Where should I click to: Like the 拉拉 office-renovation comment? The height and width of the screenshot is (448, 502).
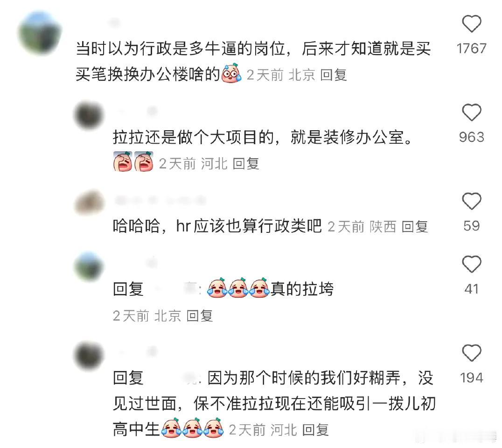[472, 112]
